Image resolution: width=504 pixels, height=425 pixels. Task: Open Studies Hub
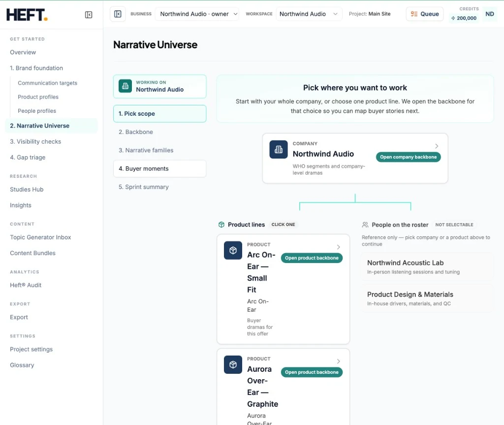pos(27,190)
